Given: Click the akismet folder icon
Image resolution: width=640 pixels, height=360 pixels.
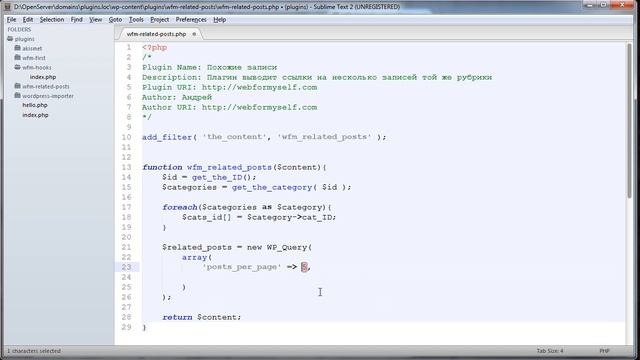Looking at the screenshot, I should coord(18,48).
